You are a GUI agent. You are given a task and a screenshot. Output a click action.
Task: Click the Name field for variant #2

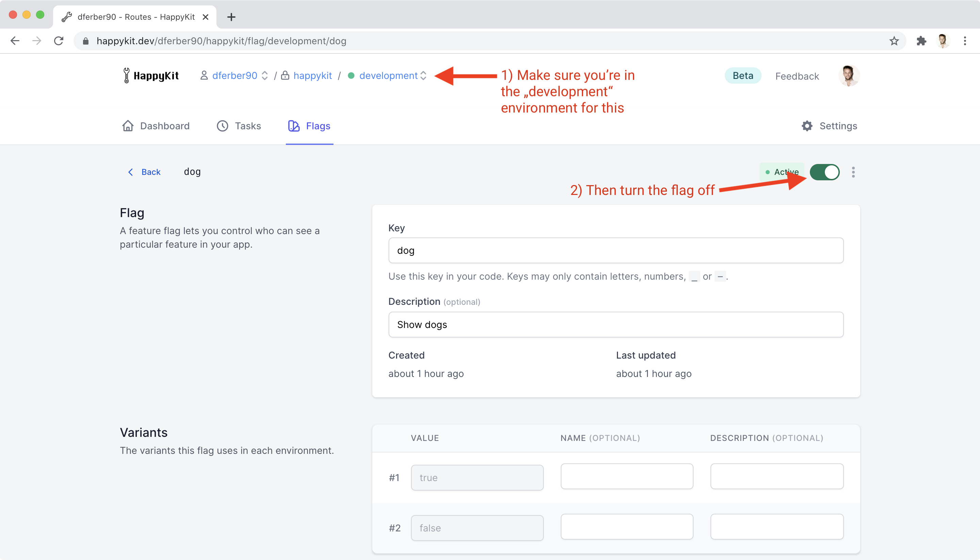(x=626, y=527)
